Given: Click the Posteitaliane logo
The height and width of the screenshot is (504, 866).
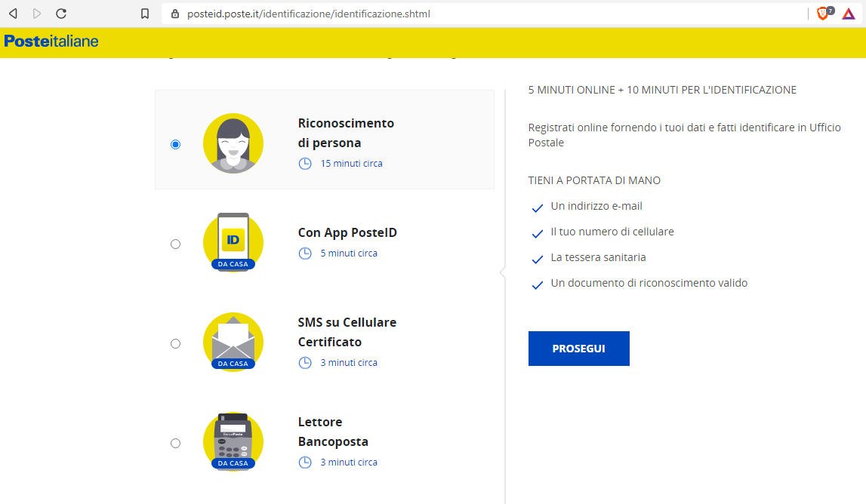Looking at the screenshot, I should point(51,41).
